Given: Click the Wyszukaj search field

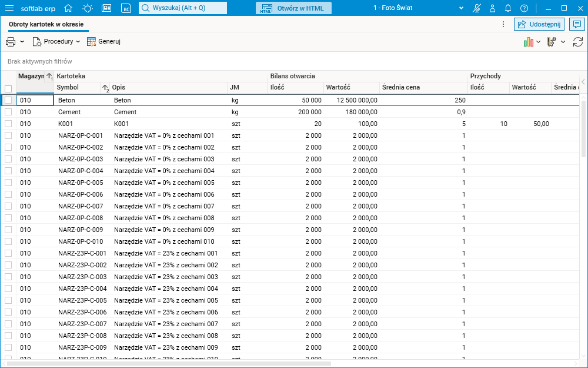Looking at the screenshot, I should click(x=182, y=8).
